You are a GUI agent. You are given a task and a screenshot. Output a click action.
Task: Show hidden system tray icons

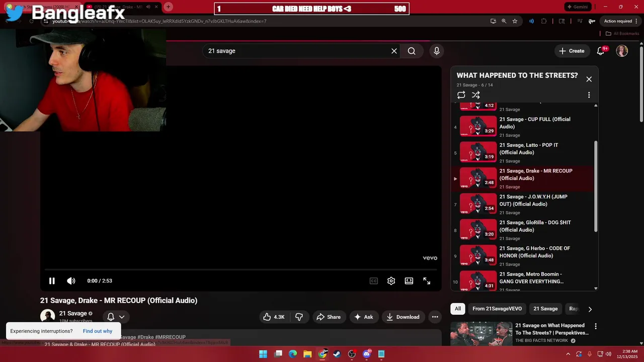pyautogui.click(x=568, y=354)
